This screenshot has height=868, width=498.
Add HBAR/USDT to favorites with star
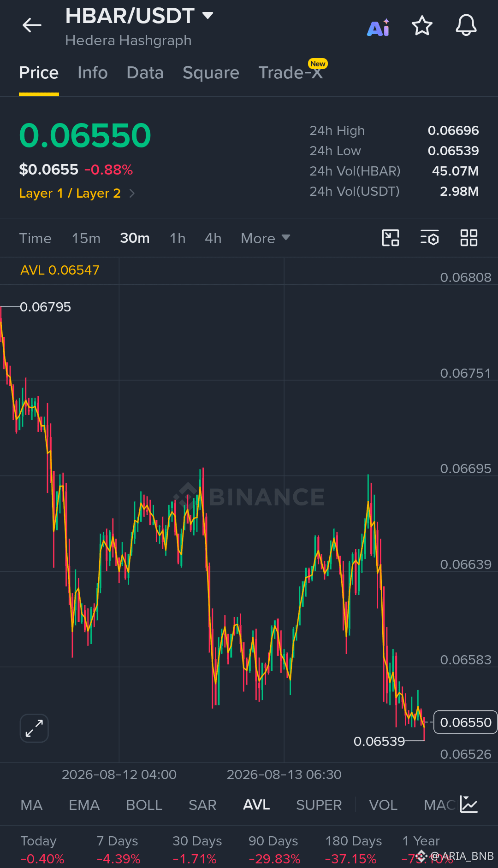(x=422, y=26)
